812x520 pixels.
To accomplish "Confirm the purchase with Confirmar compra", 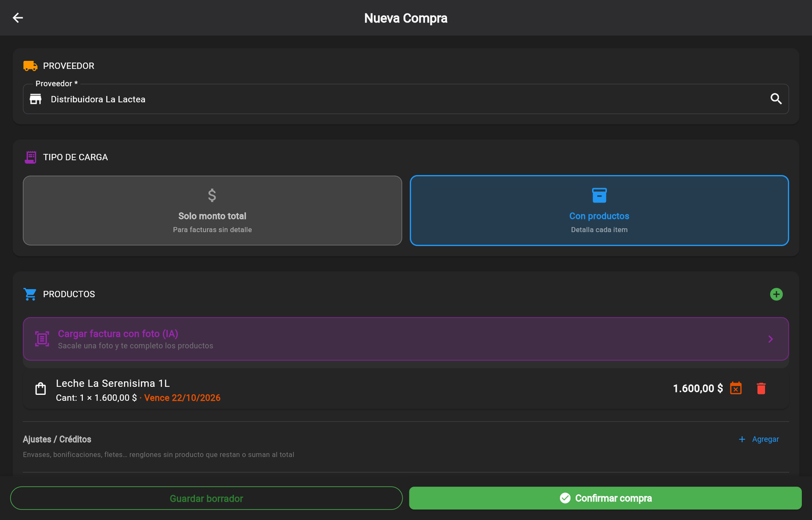I will point(606,499).
